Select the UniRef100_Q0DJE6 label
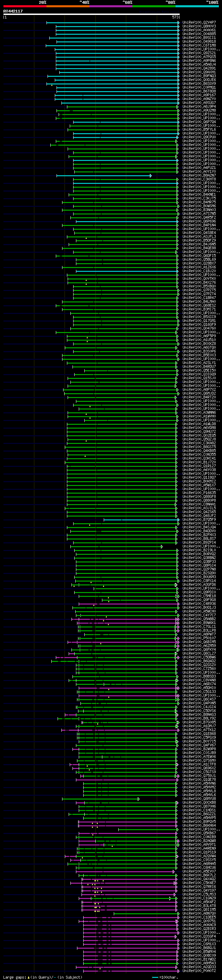 pyautogui.click(x=199, y=80)
